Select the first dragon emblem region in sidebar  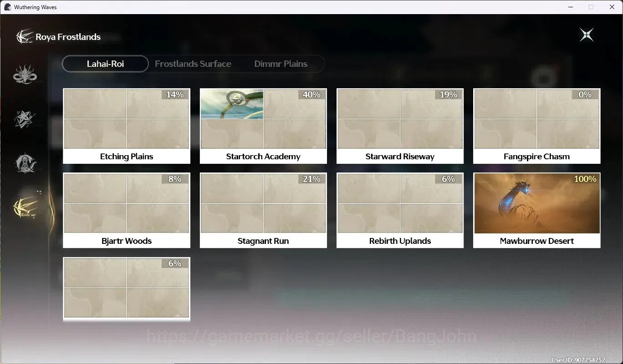coord(25,75)
